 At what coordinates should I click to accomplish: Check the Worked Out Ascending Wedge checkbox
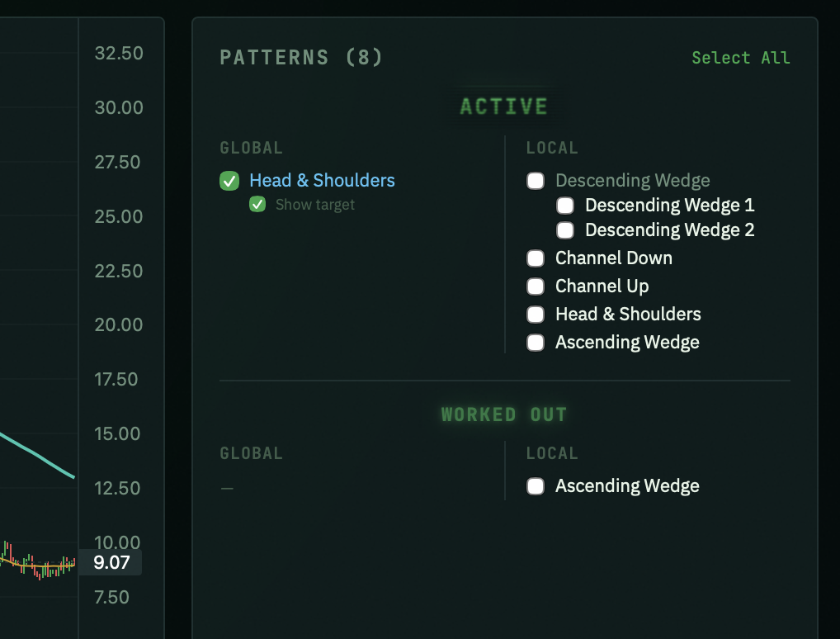pos(536,486)
